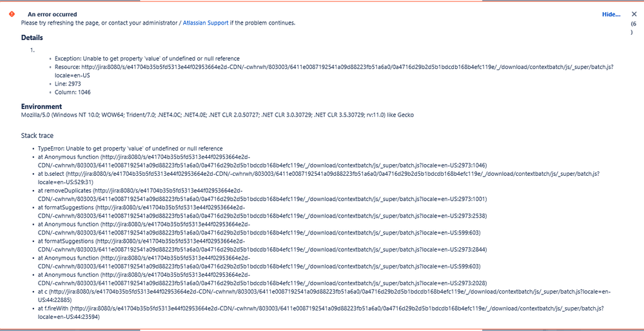Screen dimensions: 644x331
Task: Select the Environment heading
Action: (x=41, y=107)
